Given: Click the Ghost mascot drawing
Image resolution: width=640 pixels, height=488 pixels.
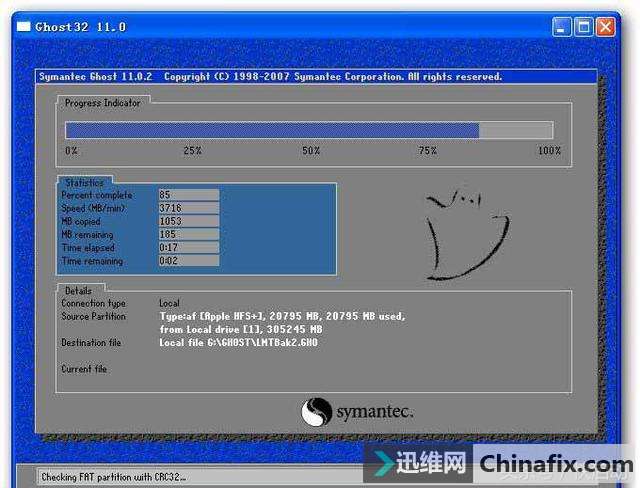Looking at the screenshot, I should point(467,235).
